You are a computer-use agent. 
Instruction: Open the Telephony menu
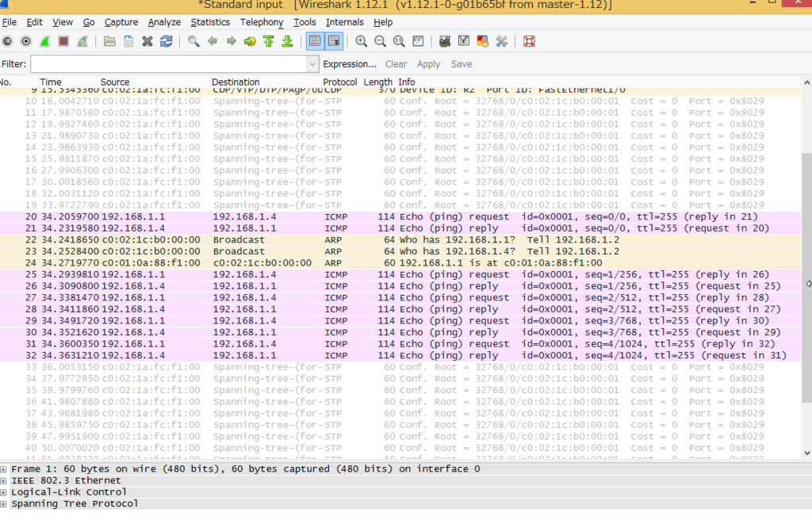(x=262, y=22)
